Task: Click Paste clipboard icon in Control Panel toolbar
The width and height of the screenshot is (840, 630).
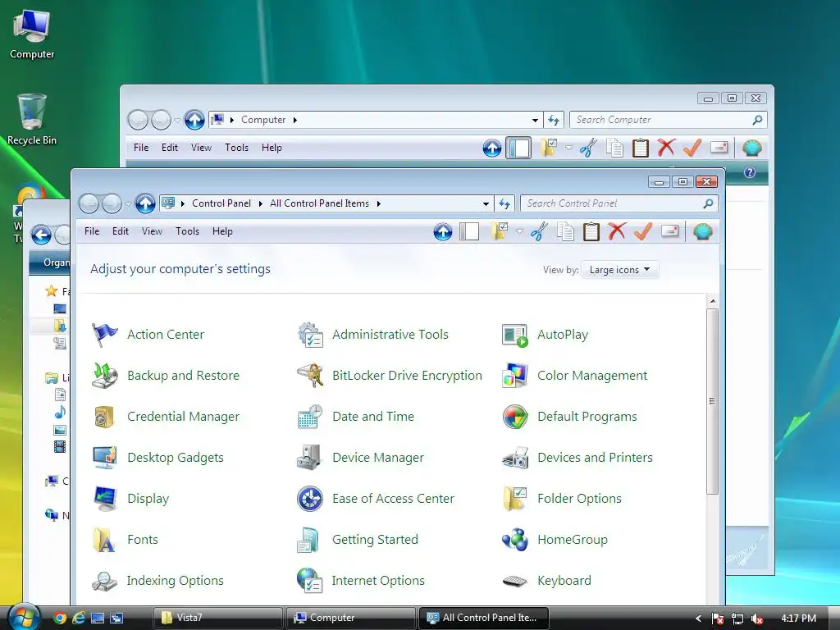Action: click(x=591, y=231)
